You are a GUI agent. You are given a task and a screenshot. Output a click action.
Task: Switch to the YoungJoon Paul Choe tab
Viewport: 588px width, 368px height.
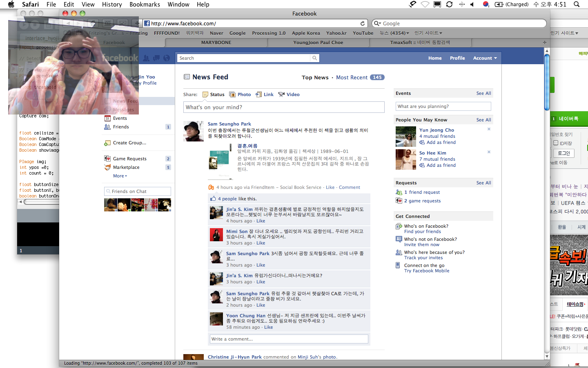click(318, 43)
